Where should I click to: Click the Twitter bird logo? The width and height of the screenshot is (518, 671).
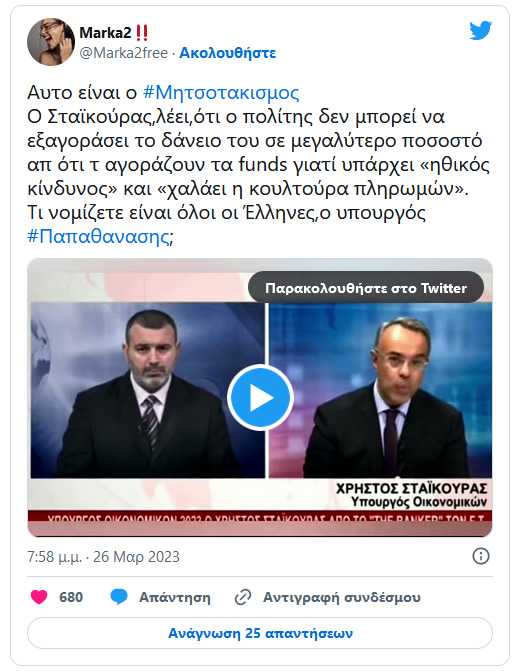[480, 30]
